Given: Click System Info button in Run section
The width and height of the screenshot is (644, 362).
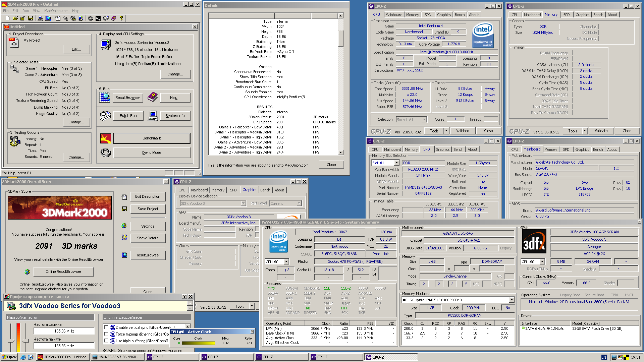Looking at the screenshot, I should pyautogui.click(x=175, y=116).
